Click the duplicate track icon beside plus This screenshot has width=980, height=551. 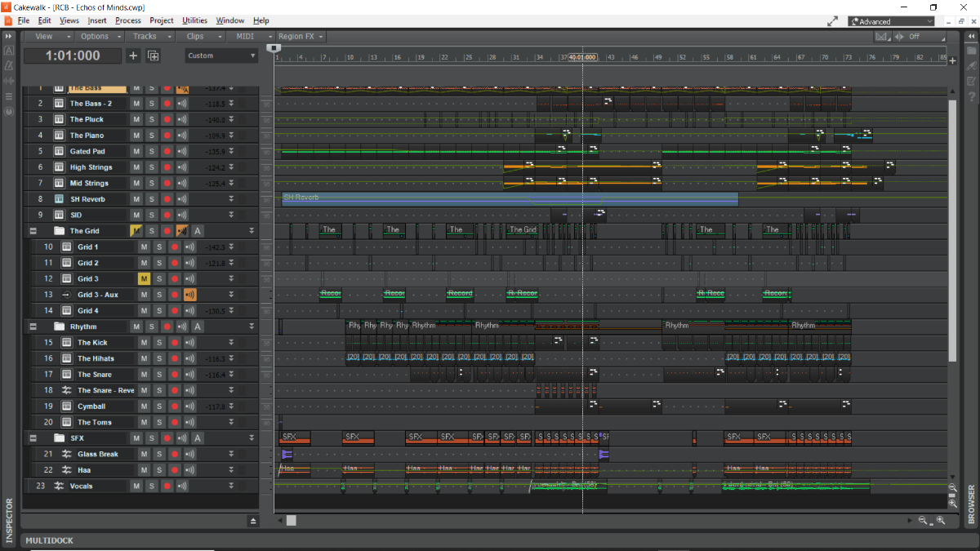[x=153, y=56]
